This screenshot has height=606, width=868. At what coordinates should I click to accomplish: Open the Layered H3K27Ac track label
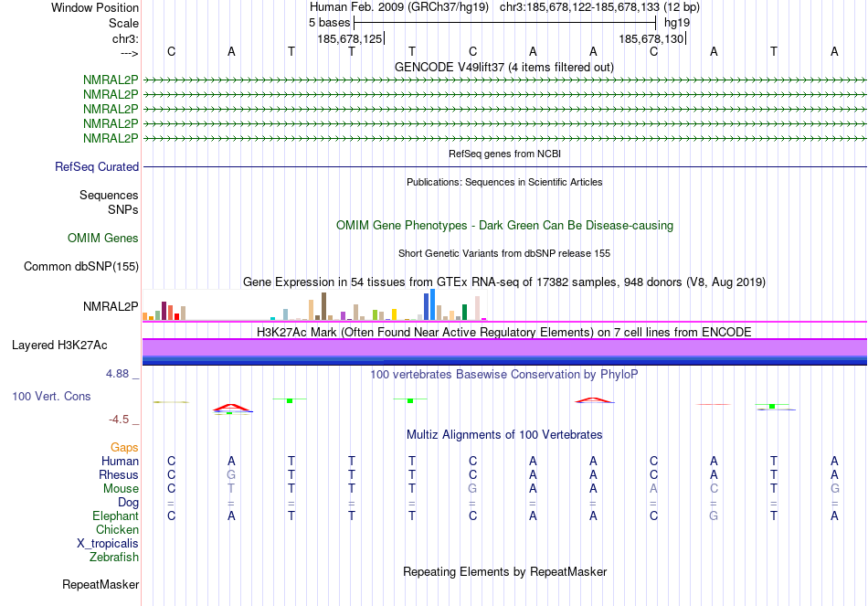[59, 346]
